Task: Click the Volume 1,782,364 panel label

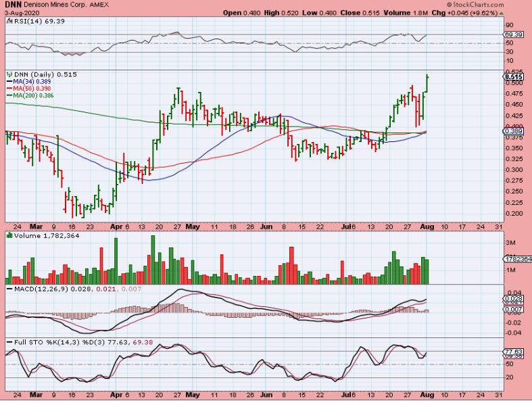Action: coord(47,235)
